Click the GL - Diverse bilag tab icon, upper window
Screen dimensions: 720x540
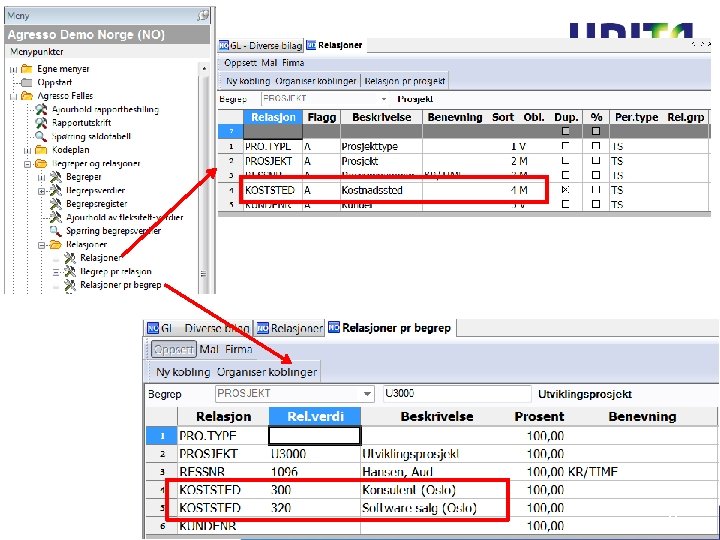[x=224, y=45]
